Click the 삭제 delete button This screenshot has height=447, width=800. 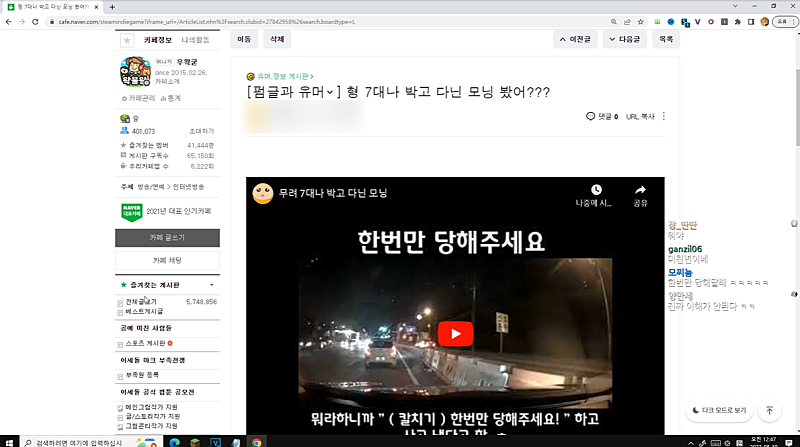pos(276,40)
